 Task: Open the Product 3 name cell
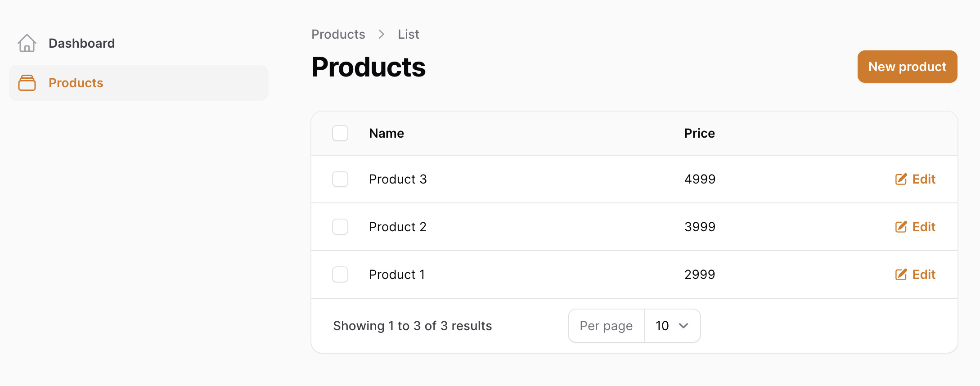(398, 179)
